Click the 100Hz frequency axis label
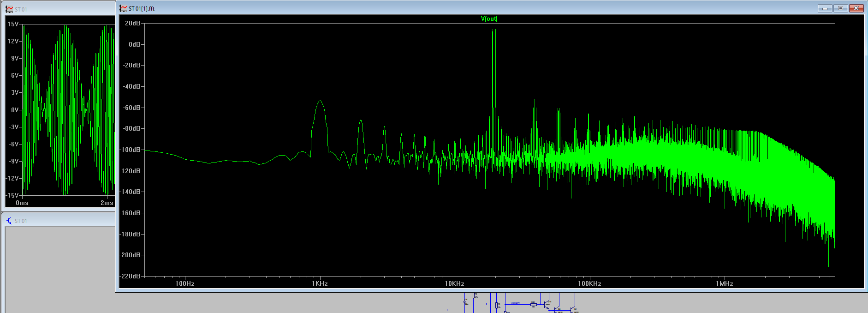The image size is (868, 313). [185, 283]
